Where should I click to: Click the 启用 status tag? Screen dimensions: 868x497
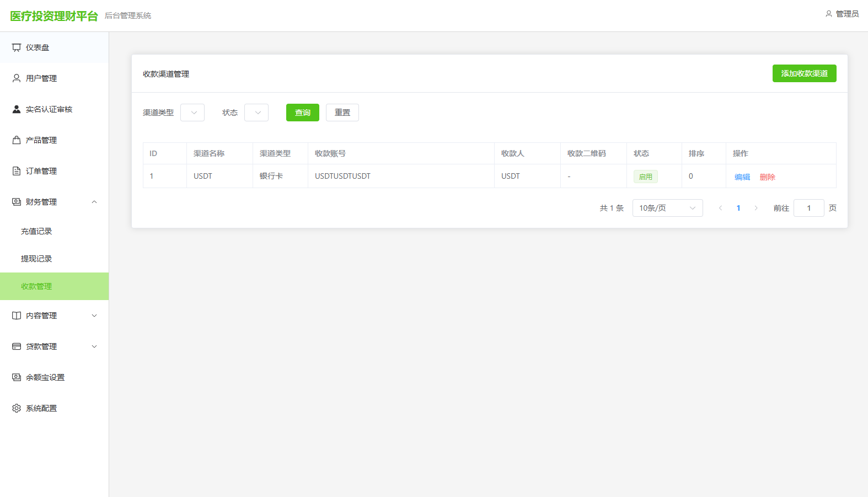(646, 177)
